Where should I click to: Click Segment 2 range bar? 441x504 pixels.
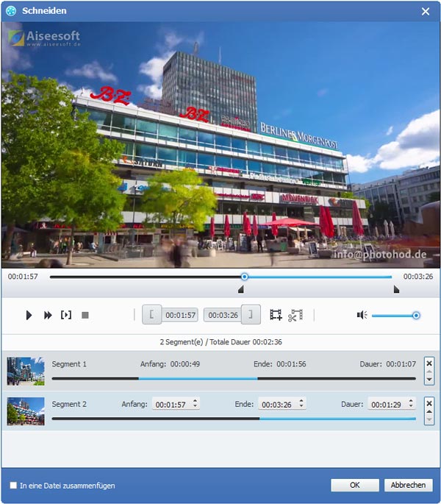pyautogui.click(x=234, y=419)
